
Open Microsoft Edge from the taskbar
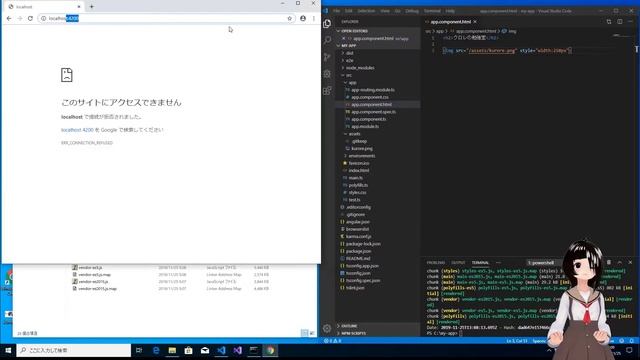point(156,350)
